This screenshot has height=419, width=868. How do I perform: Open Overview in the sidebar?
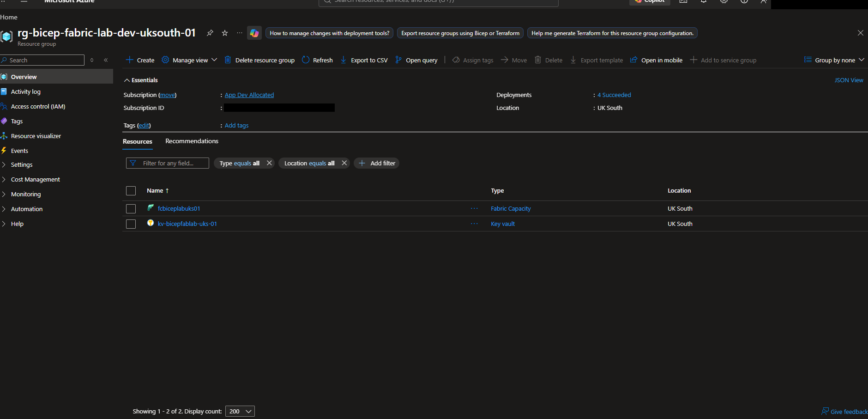(x=56, y=77)
